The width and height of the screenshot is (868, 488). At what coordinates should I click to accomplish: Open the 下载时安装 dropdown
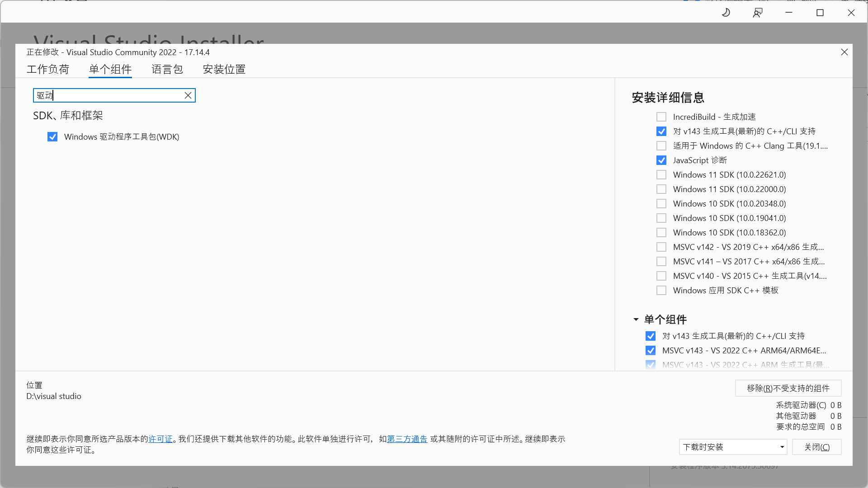[733, 447]
